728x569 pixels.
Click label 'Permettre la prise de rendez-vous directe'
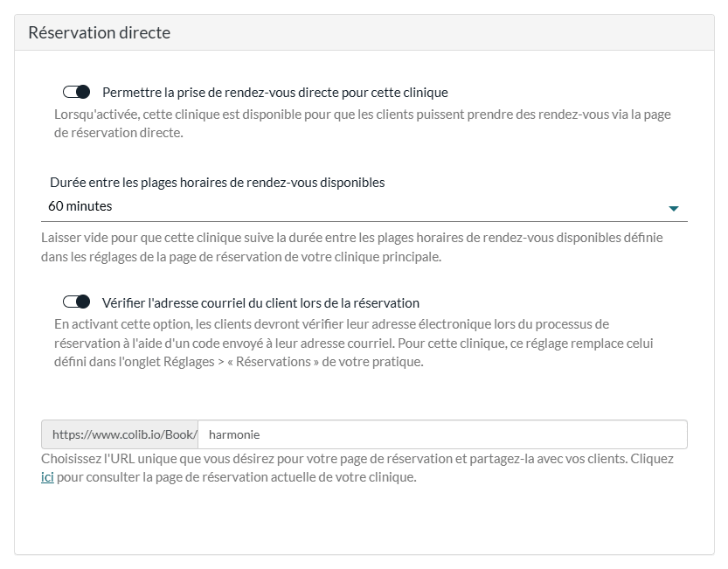tap(274, 93)
